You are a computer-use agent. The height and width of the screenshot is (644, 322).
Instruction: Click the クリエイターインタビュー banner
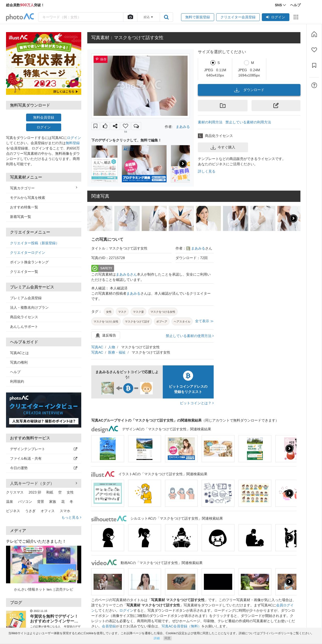(44, 410)
